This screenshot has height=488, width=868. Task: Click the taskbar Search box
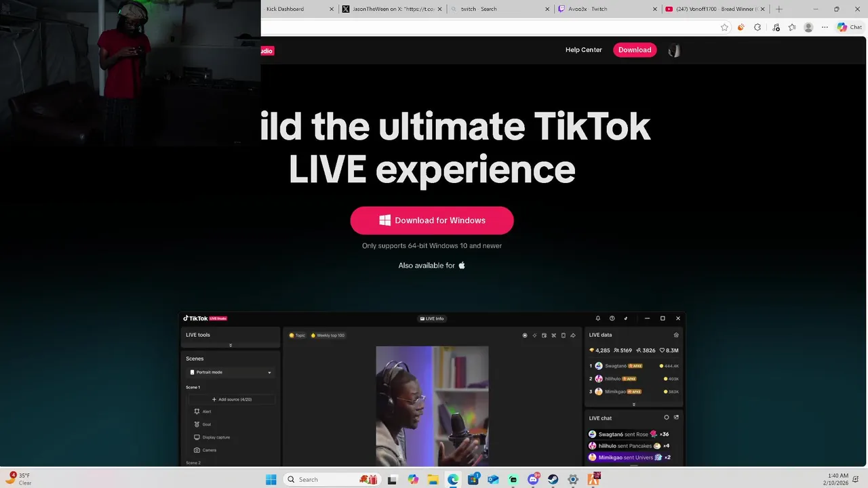click(332, 479)
